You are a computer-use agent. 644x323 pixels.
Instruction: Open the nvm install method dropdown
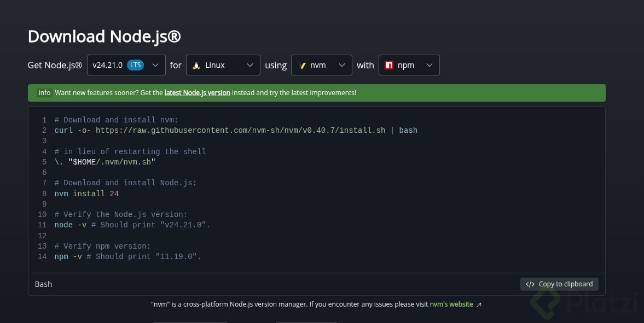tap(322, 65)
